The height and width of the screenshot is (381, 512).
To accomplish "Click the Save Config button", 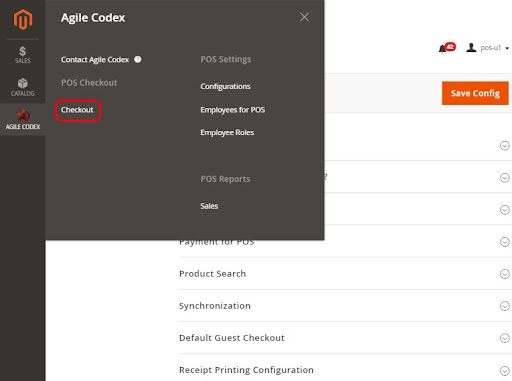I will (x=475, y=93).
